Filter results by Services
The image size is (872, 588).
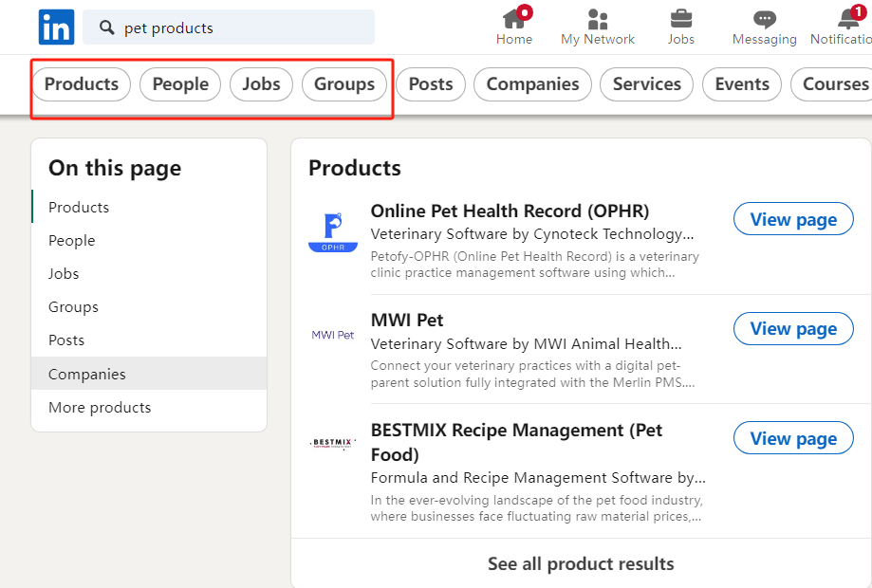coord(646,84)
